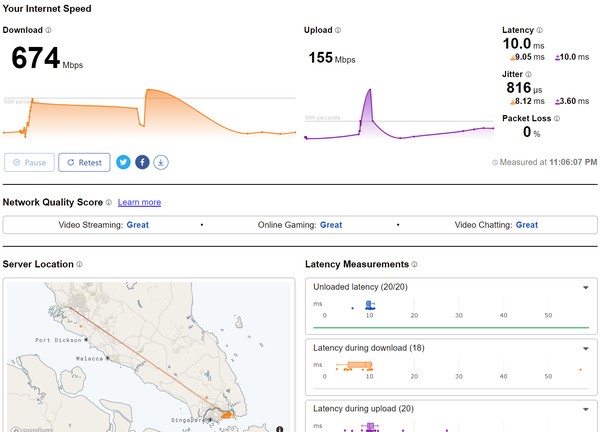
Task: Expand the Latency during download (18) section
Action: click(x=586, y=348)
